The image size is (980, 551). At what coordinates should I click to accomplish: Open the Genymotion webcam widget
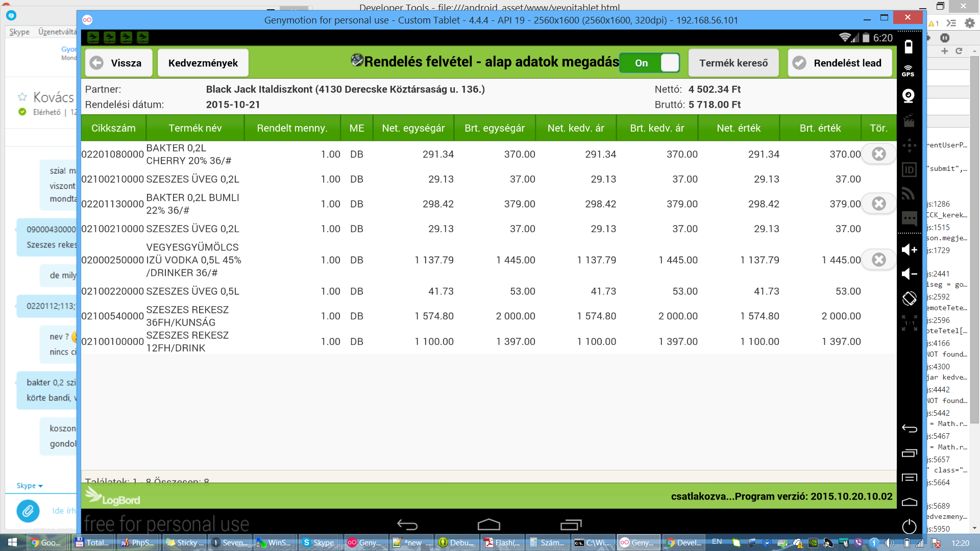(909, 95)
